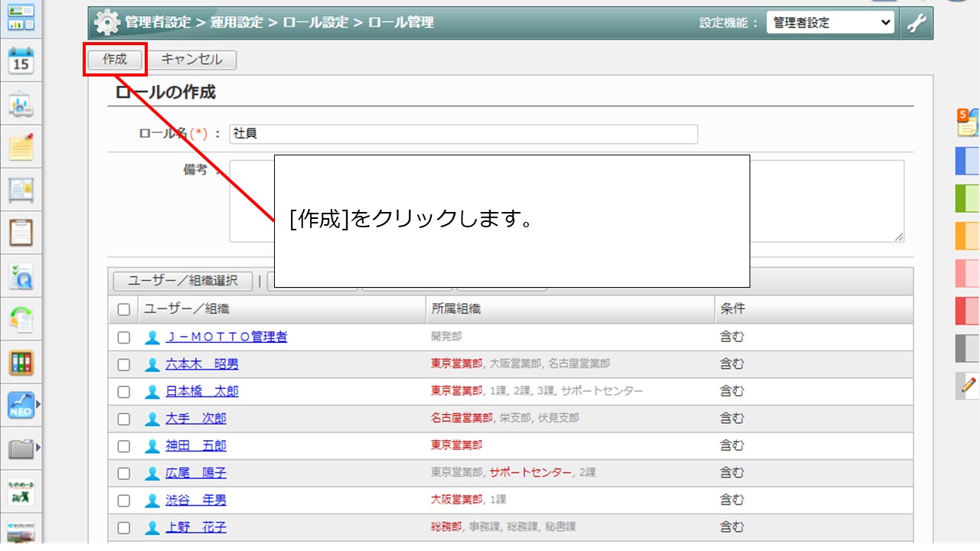Select the green color tab on right
980x551 pixels.
coord(967,197)
